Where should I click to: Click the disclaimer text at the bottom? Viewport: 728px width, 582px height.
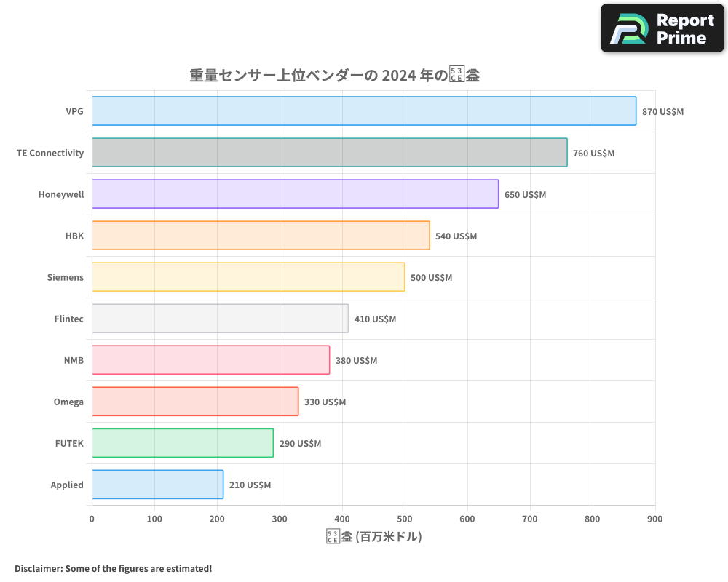point(114,569)
